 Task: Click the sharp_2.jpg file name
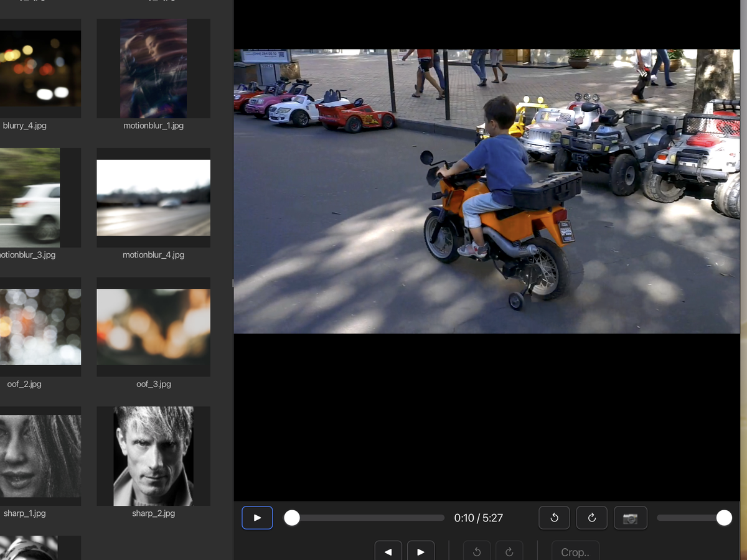coord(153,514)
